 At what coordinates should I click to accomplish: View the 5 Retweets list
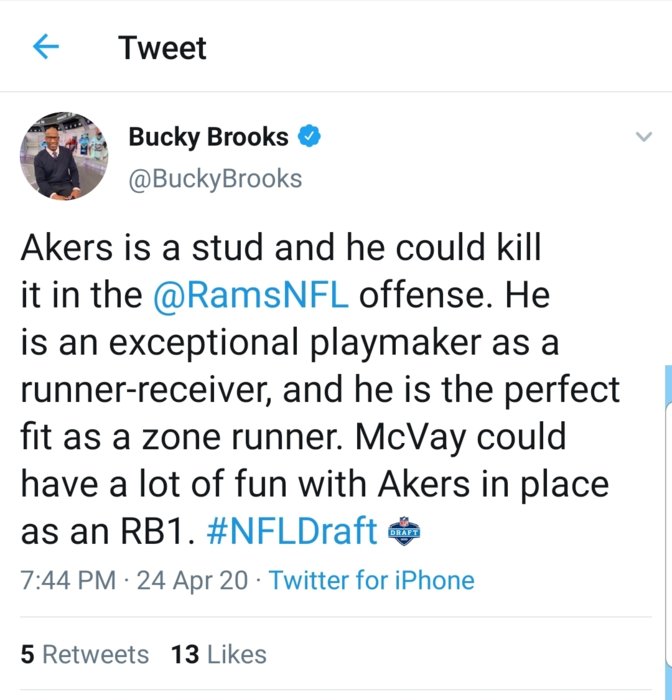tap(85, 655)
